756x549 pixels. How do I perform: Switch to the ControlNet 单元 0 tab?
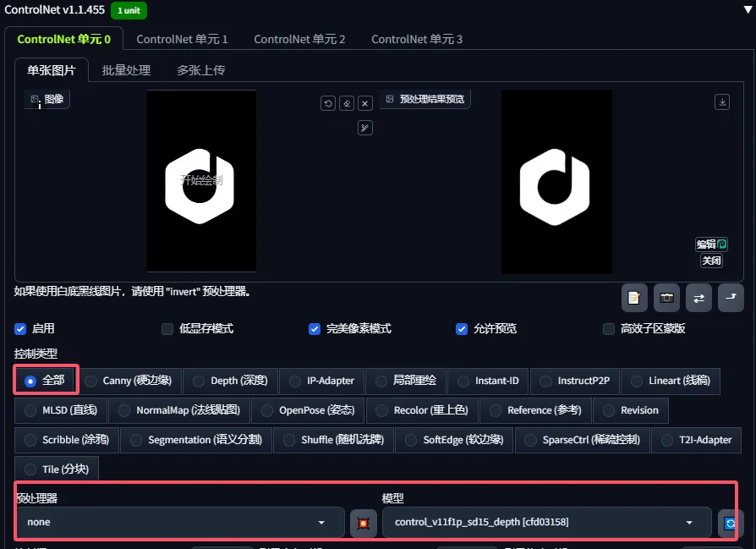63,39
